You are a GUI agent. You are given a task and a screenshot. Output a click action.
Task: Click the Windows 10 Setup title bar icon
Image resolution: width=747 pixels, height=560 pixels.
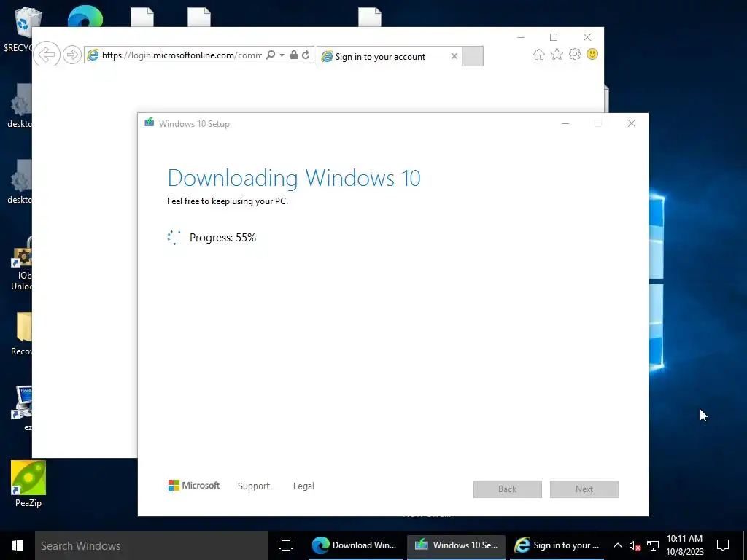tap(149, 122)
